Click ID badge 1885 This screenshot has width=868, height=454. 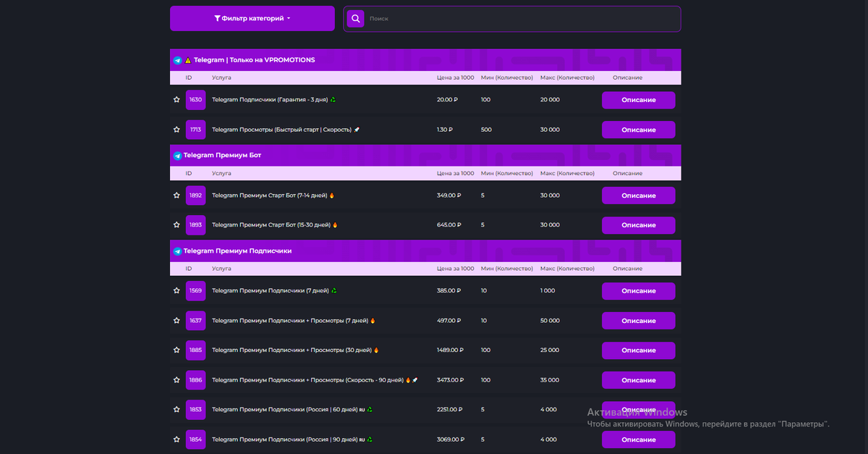coord(196,350)
